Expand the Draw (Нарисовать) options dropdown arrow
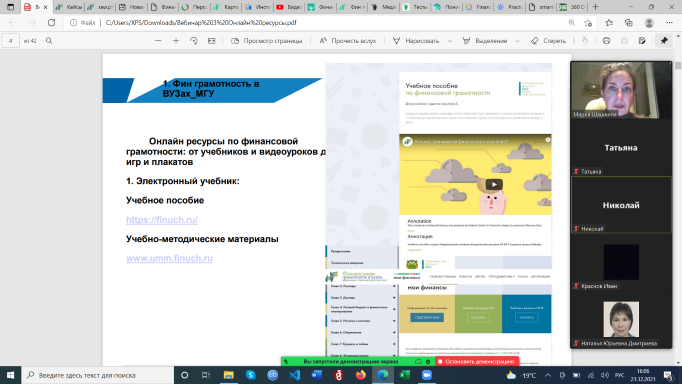The image size is (682, 384). (450, 41)
